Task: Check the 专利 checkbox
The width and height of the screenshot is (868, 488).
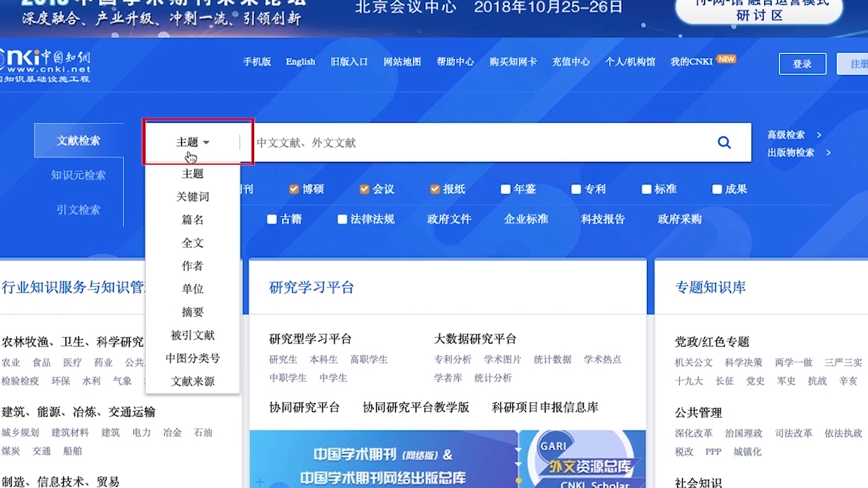Action: [x=576, y=189]
